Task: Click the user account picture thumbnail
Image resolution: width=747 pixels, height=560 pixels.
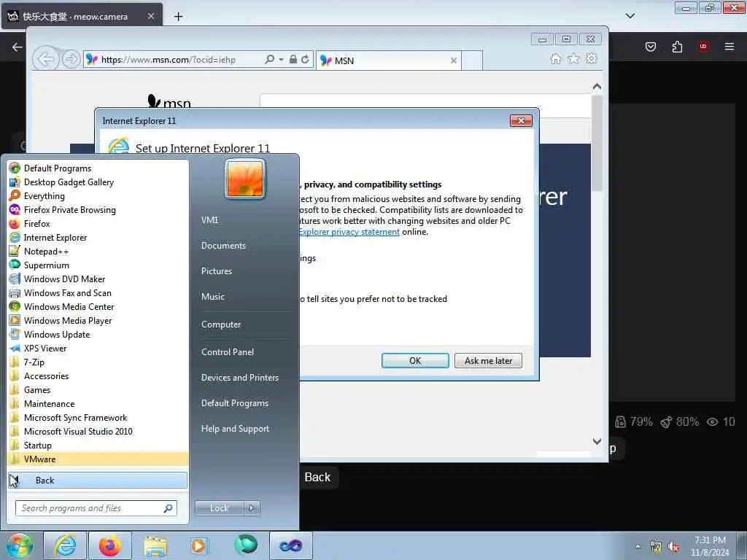Action: click(x=245, y=179)
